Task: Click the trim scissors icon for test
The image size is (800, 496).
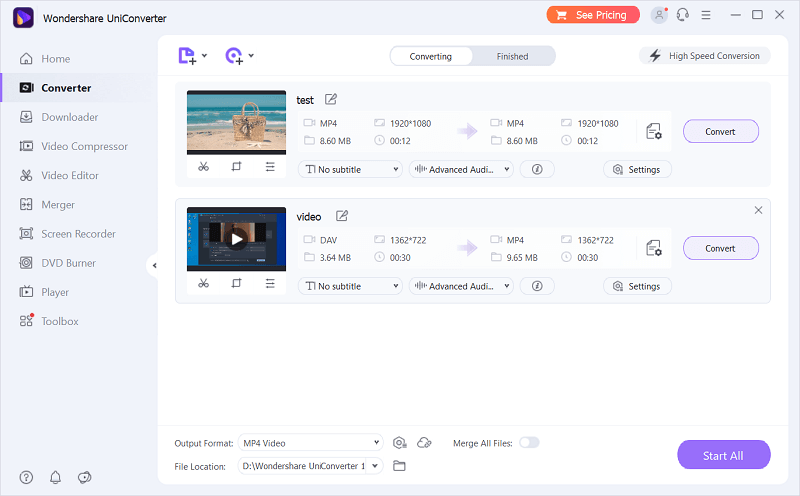Action: coord(204,166)
